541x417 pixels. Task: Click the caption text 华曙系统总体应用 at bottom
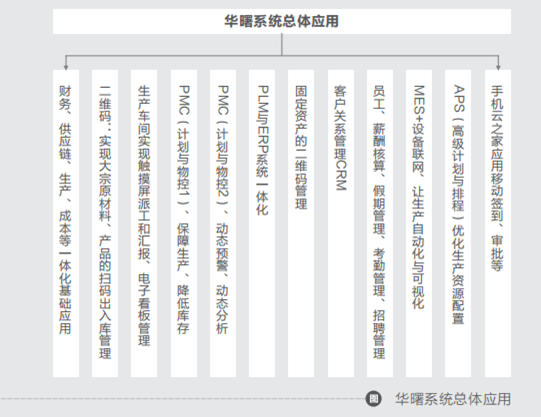point(453,399)
